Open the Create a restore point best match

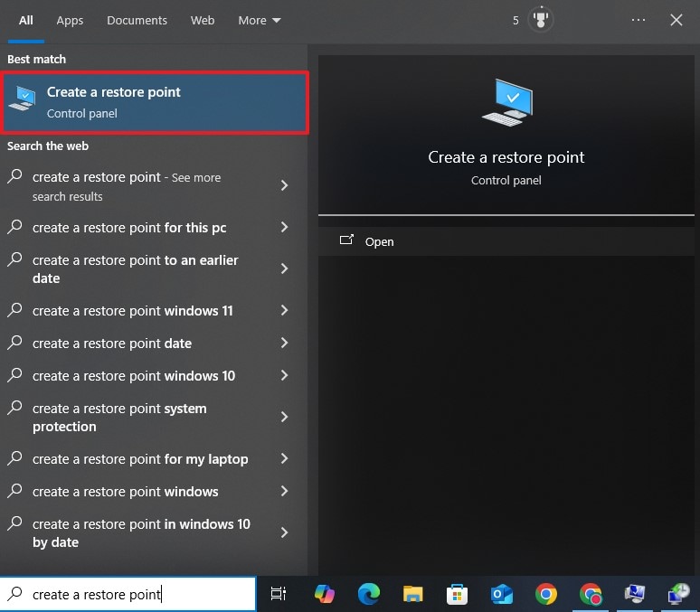tap(154, 103)
